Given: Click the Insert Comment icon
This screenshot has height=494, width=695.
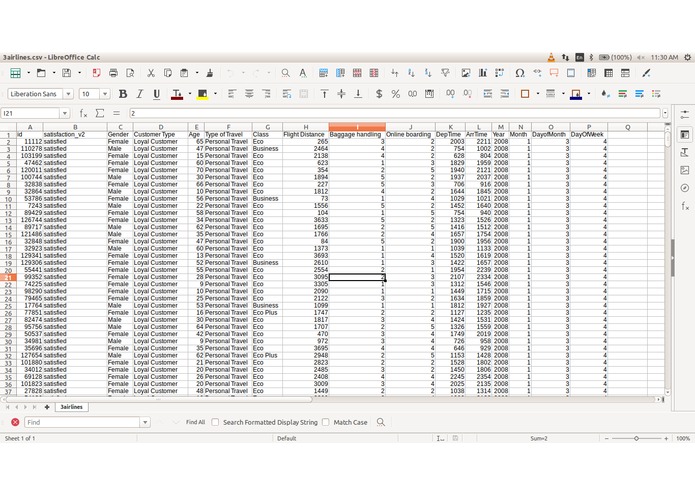Looking at the screenshot, I should coord(554,73).
